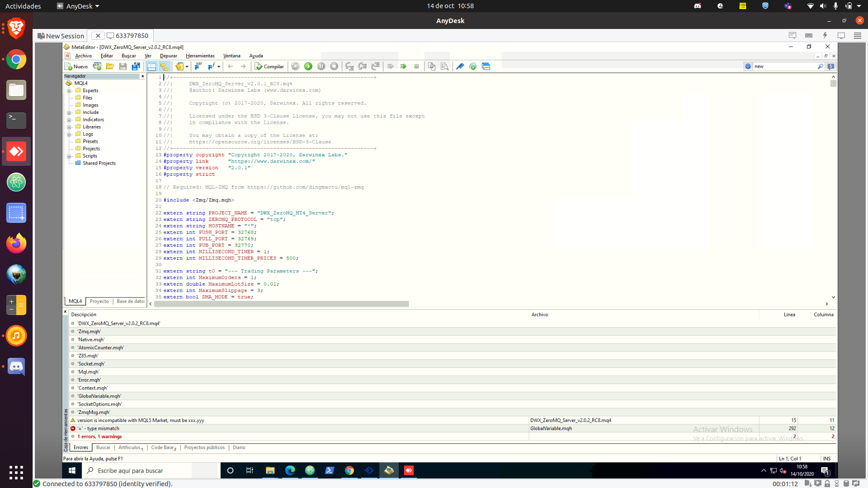Toggle INS overwrite mode in status bar
This screenshot has height=488, width=868.
click(x=826, y=458)
